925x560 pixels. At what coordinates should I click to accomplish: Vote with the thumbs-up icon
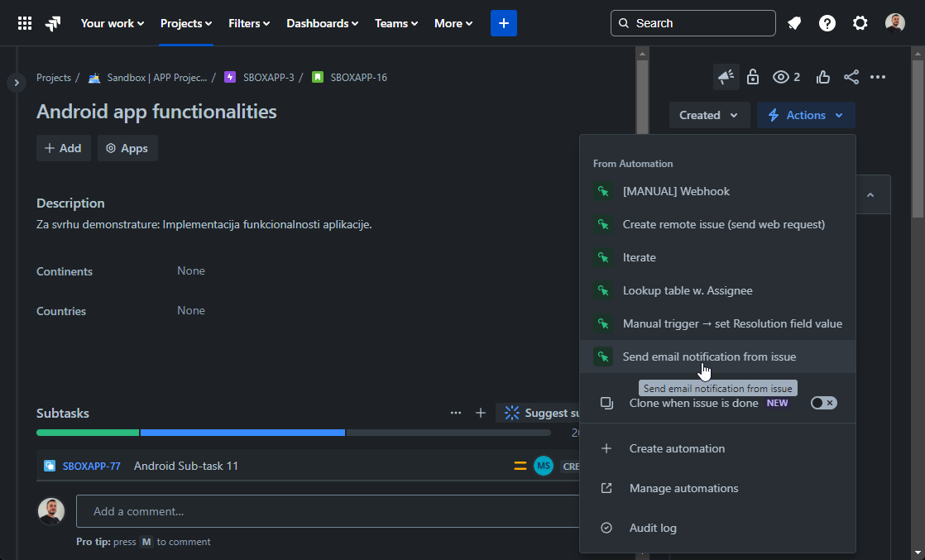coord(822,76)
